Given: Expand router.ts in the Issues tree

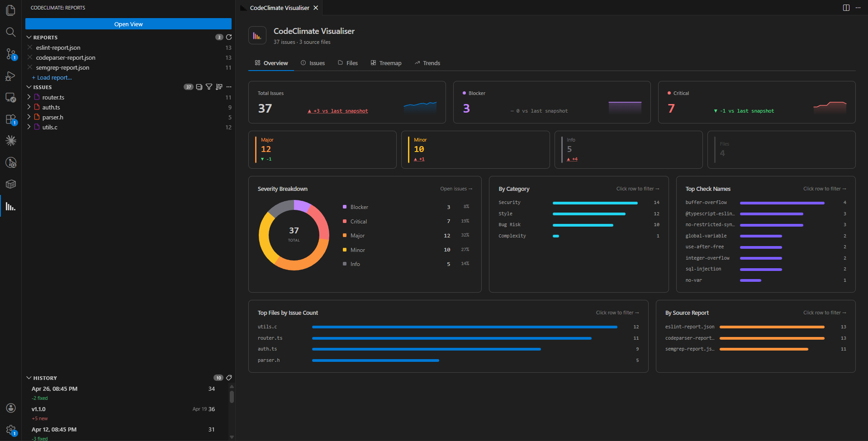Looking at the screenshot, I should pos(29,97).
